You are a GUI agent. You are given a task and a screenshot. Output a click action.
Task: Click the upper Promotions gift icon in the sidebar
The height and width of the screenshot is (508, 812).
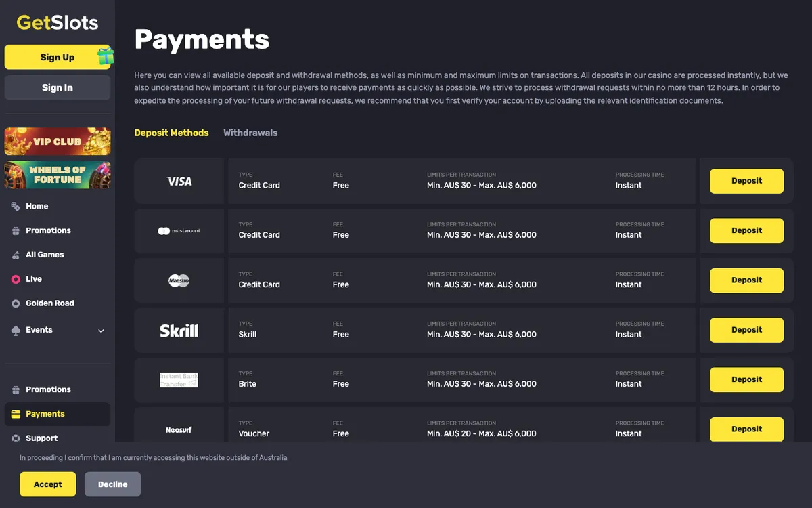pos(16,230)
